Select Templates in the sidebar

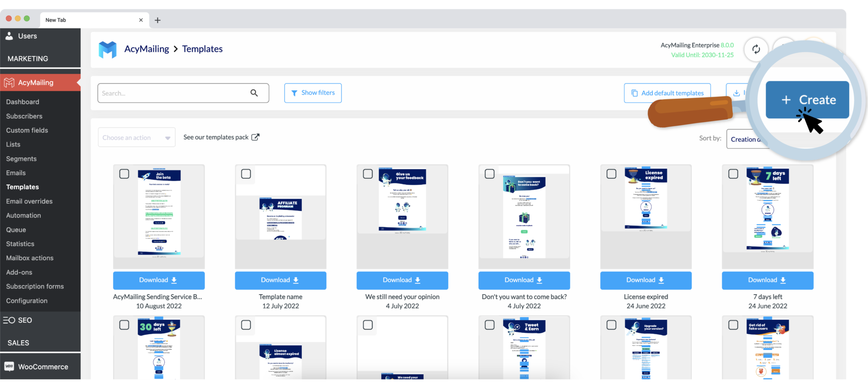coord(22,187)
